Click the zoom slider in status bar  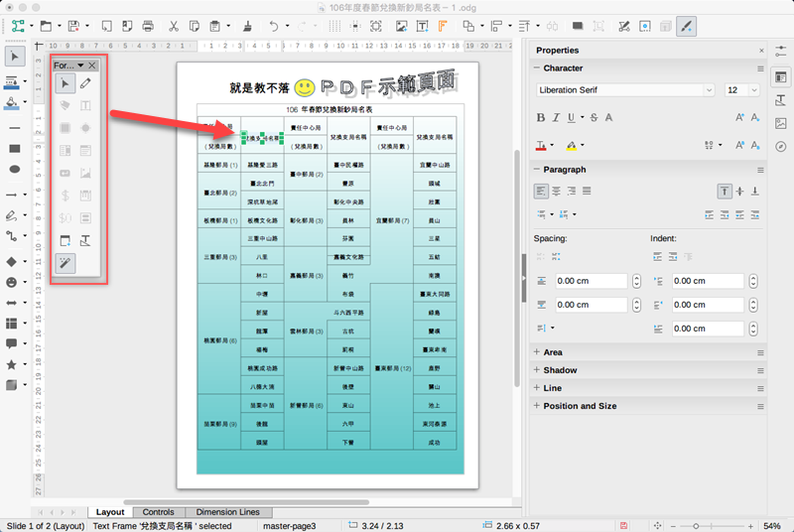697,524
